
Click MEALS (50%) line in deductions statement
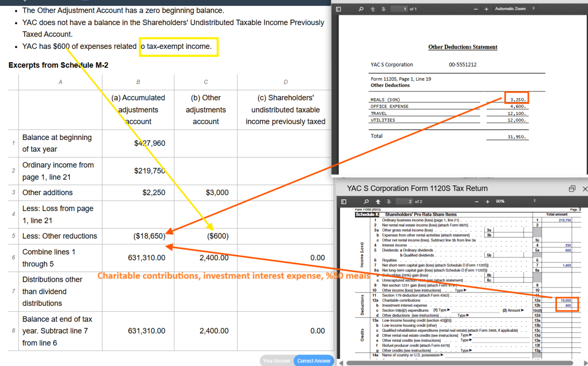coord(385,100)
